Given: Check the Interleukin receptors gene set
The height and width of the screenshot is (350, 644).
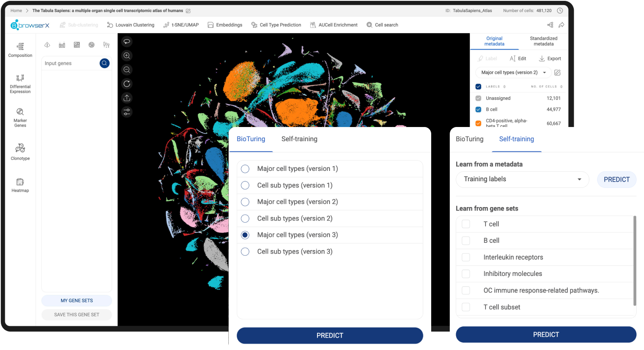Looking at the screenshot, I should [x=466, y=257].
